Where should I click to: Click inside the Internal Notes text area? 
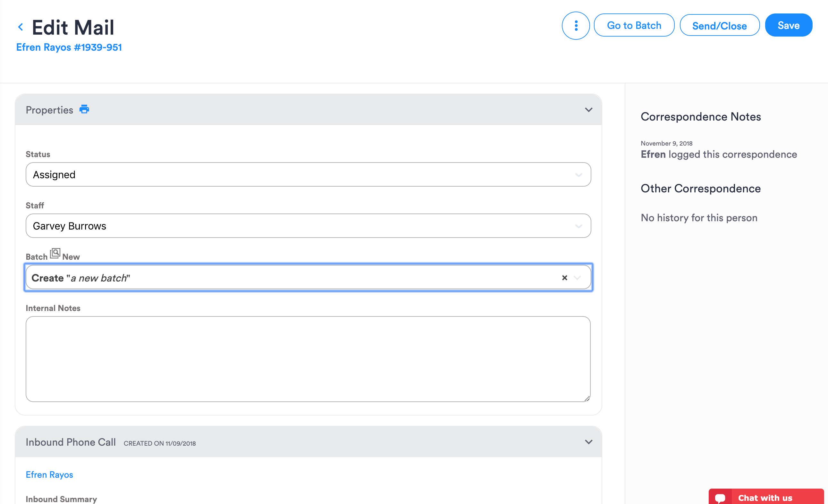coord(308,359)
